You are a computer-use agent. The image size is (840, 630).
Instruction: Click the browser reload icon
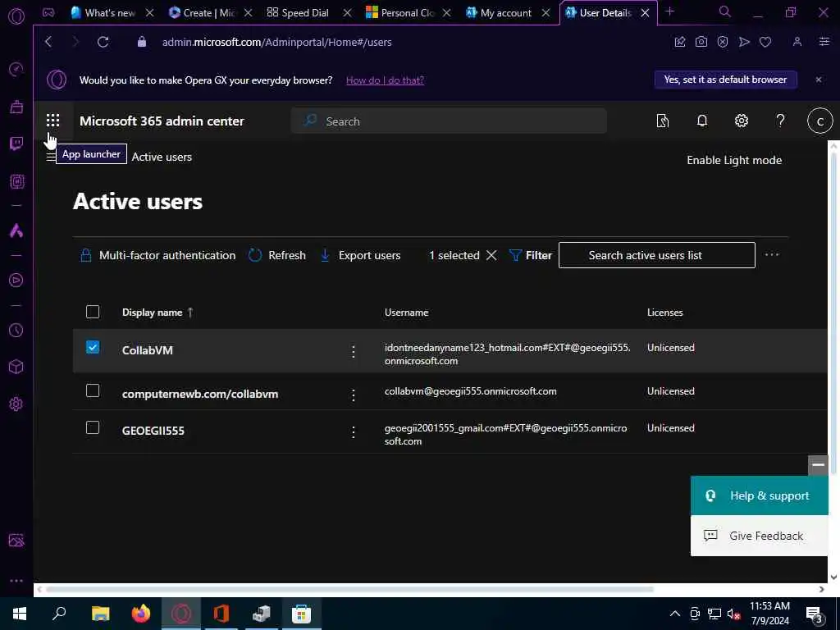point(103,42)
